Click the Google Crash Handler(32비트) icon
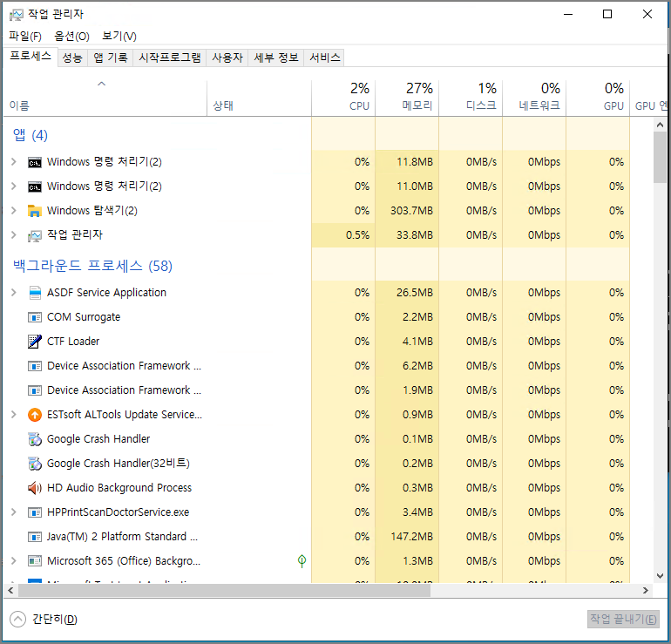The width and height of the screenshot is (671, 644). pyautogui.click(x=35, y=464)
